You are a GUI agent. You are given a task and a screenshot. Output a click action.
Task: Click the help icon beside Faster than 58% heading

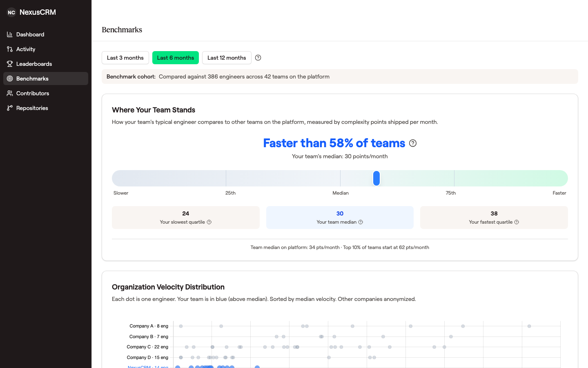413,143
